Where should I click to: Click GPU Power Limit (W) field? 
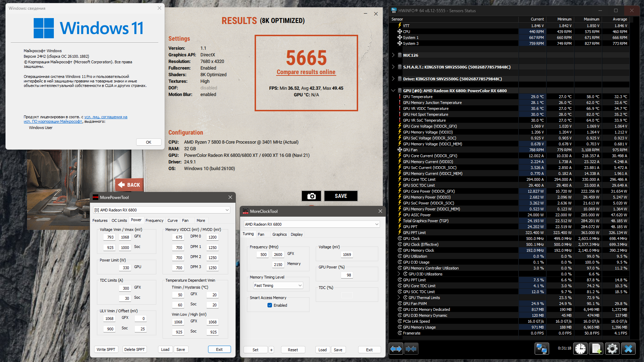tap(125, 268)
